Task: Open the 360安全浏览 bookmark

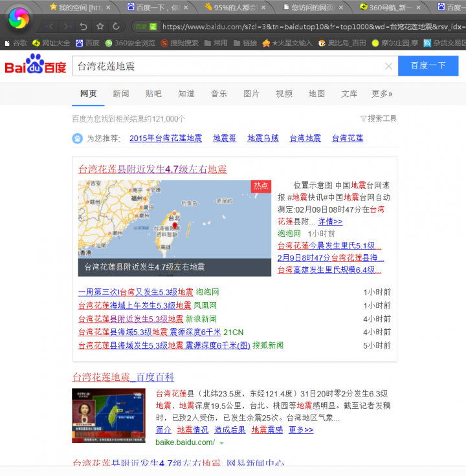Action: [x=130, y=43]
